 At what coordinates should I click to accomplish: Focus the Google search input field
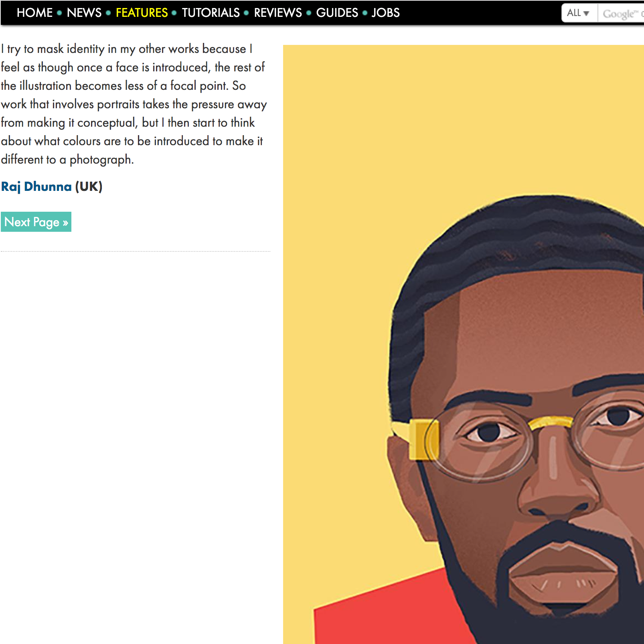point(621,13)
